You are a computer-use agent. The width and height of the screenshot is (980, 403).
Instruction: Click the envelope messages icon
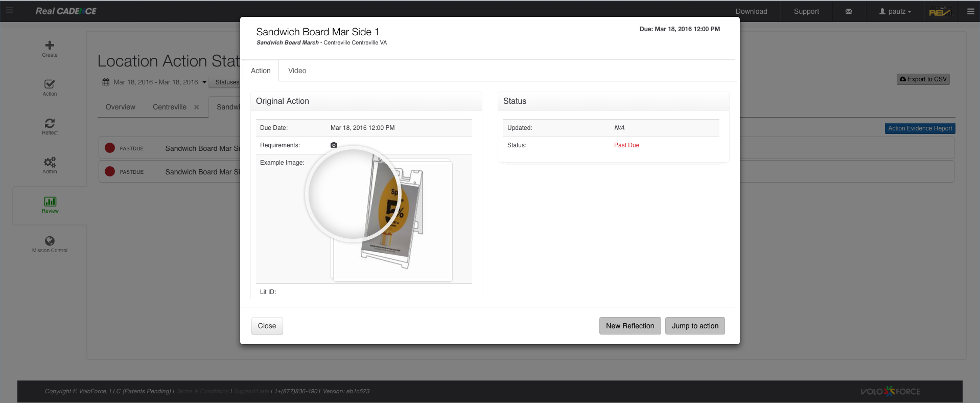tap(848, 11)
